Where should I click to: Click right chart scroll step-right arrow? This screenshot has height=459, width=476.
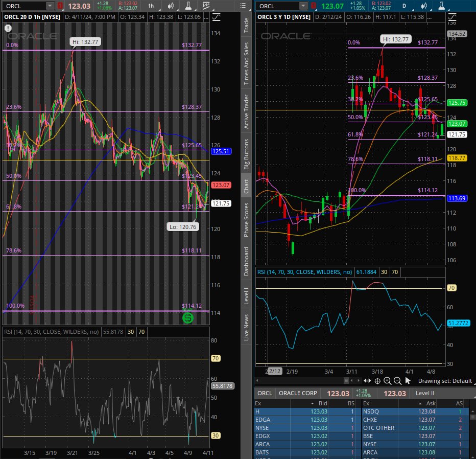pos(359,381)
